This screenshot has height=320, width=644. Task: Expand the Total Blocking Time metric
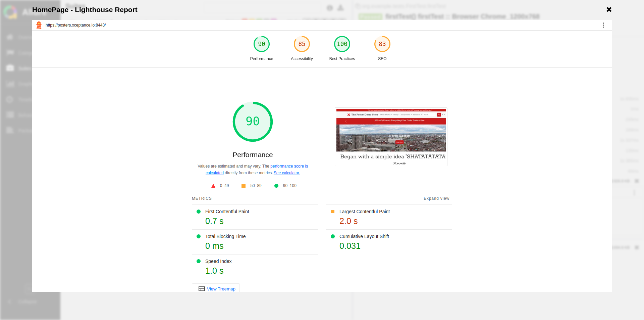coord(225,237)
